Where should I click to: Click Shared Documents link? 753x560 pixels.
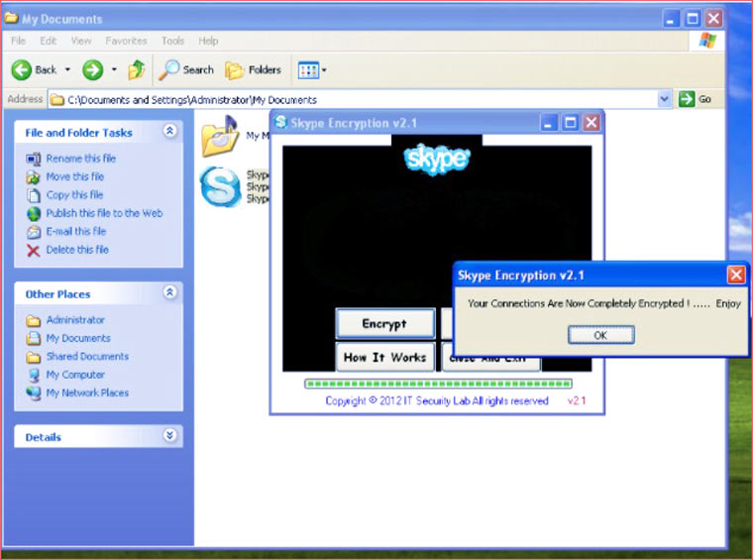tap(87, 357)
